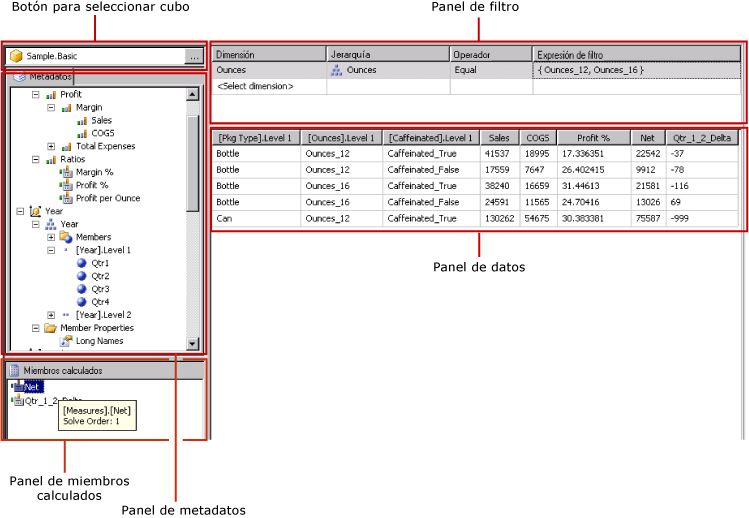Collapse the Year dimension node
Screen dimensions: 749x518
(x=20, y=211)
